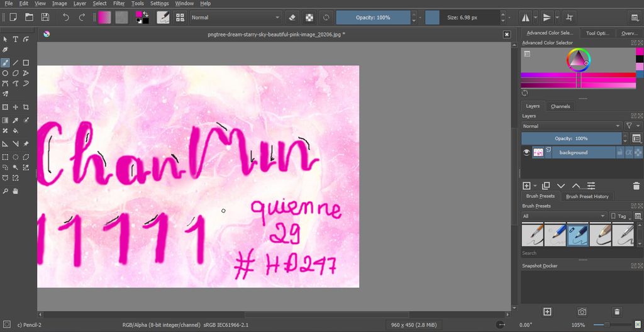Select the Assistant tool
644x332 pixels.
[x=5, y=144]
